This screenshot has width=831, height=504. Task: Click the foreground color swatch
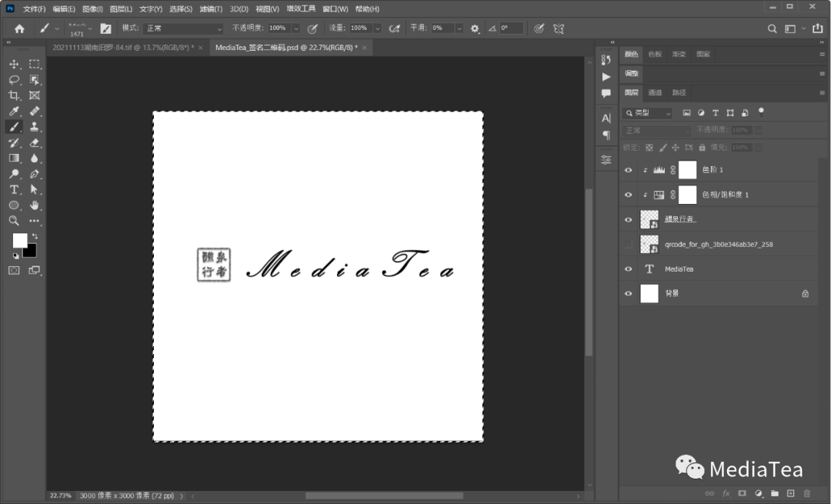click(19, 240)
